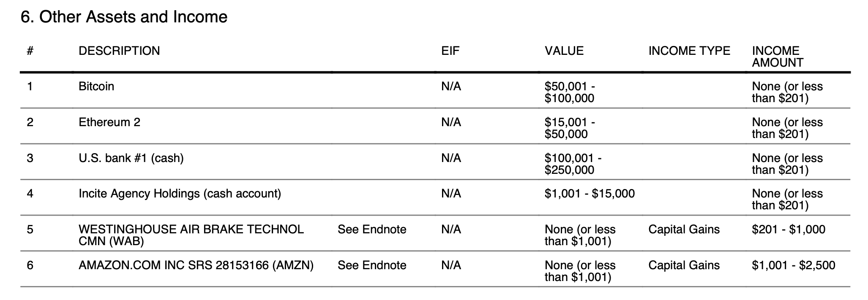Click the Westinghouse row's See Endnote link

click(371, 230)
